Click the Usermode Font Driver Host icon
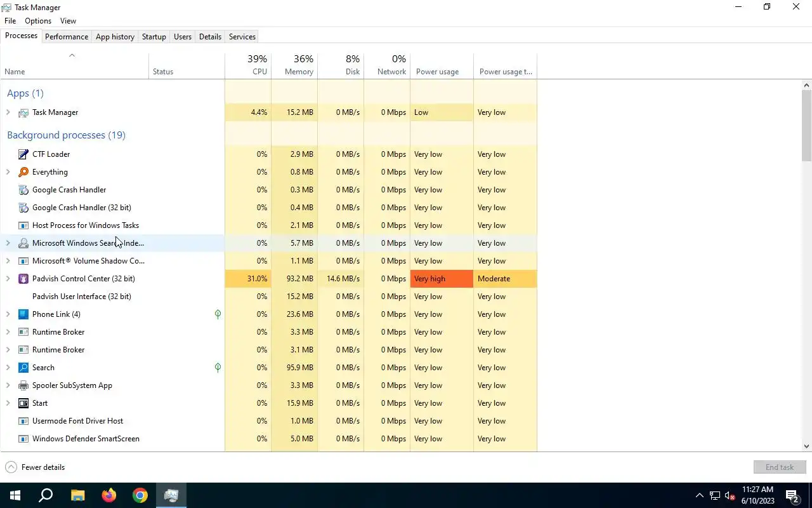812x508 pixels. coord(23,421)
